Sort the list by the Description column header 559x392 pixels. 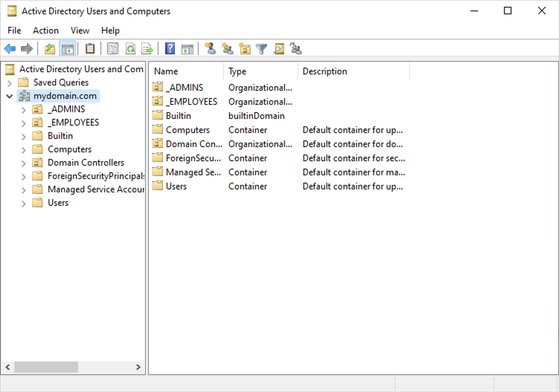[353, 71]
